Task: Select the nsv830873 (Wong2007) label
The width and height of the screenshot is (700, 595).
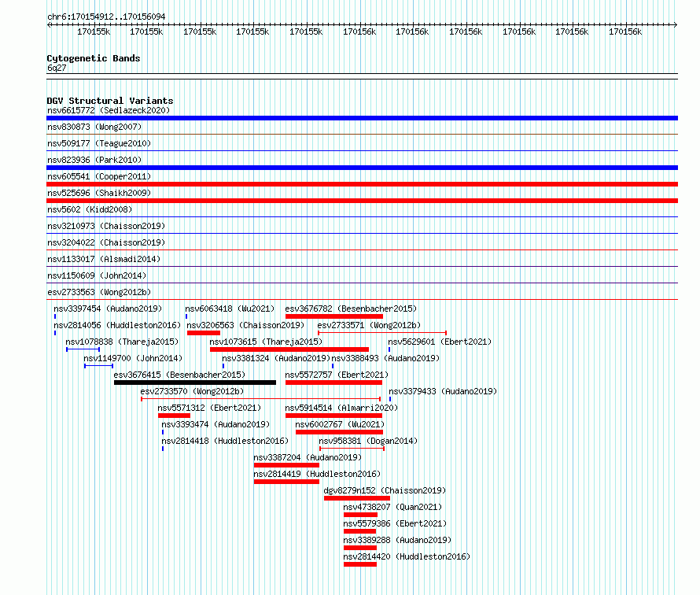Action: pos(94,127)
